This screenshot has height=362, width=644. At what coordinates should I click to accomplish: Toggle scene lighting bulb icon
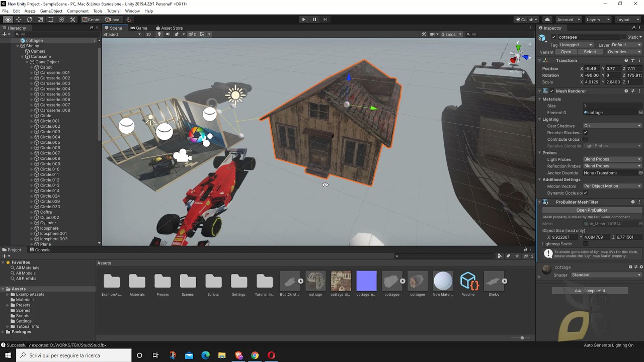pyautogui.click(x=159, y=34)
